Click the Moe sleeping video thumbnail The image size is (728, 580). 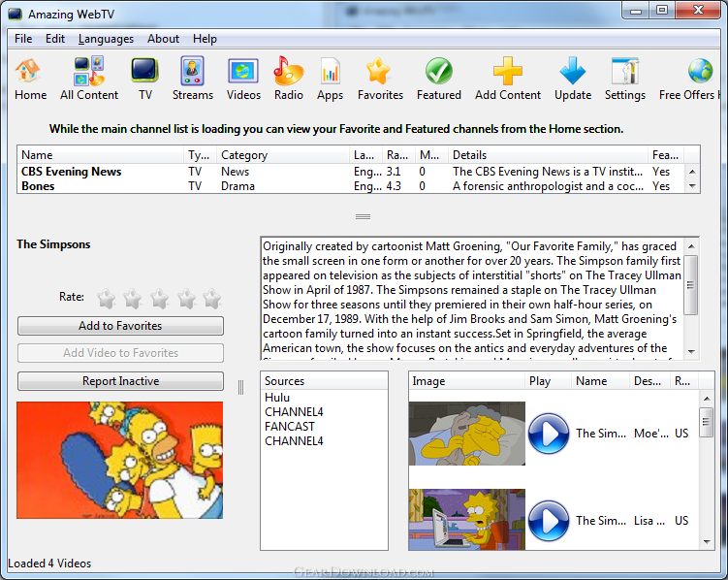click(x=467, y=434)
